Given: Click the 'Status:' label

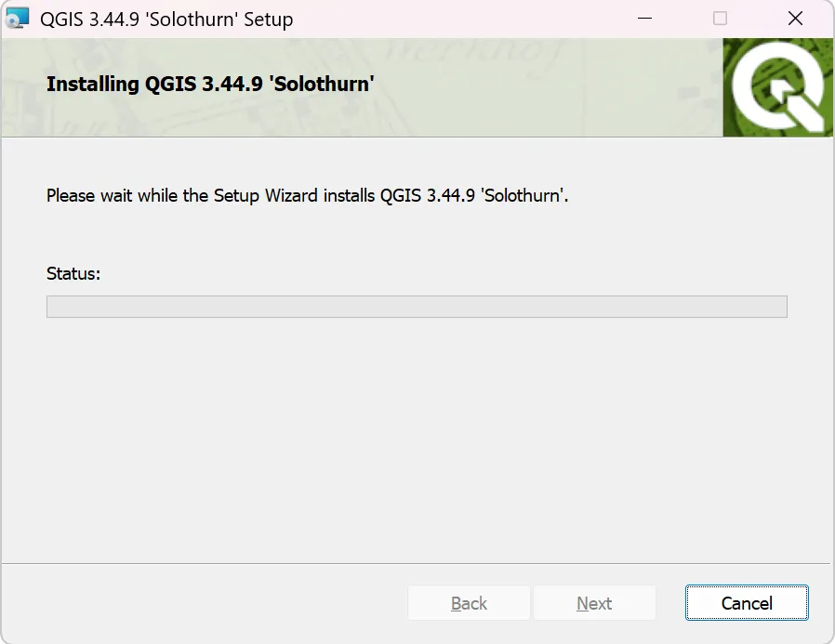Looking at the screenshot, I should pos(73,273).
